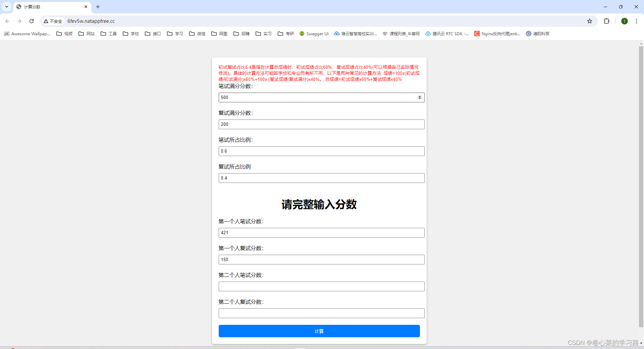The image size is (644, 349).
Task: Open the 实习 bookmark folder
Action: (264, 34)
